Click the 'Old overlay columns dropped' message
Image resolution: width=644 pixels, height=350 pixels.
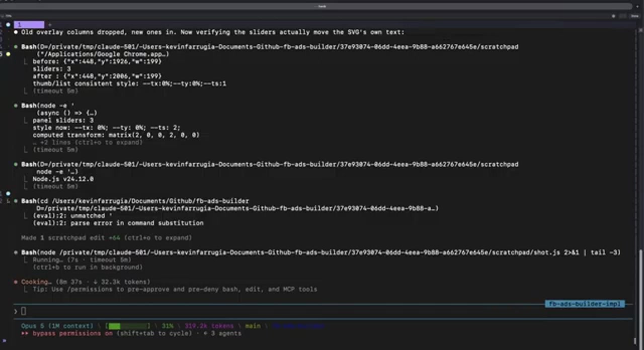point(212,32)
